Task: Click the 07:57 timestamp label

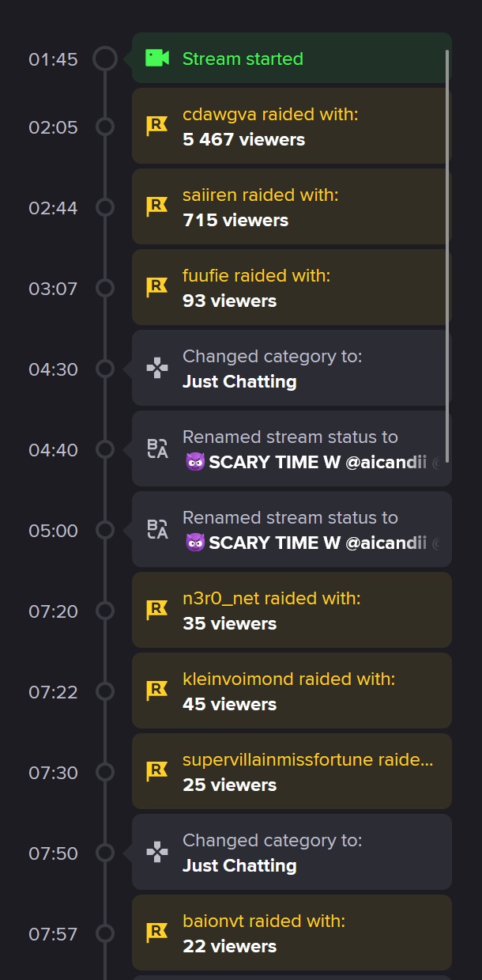Action: 53,934
